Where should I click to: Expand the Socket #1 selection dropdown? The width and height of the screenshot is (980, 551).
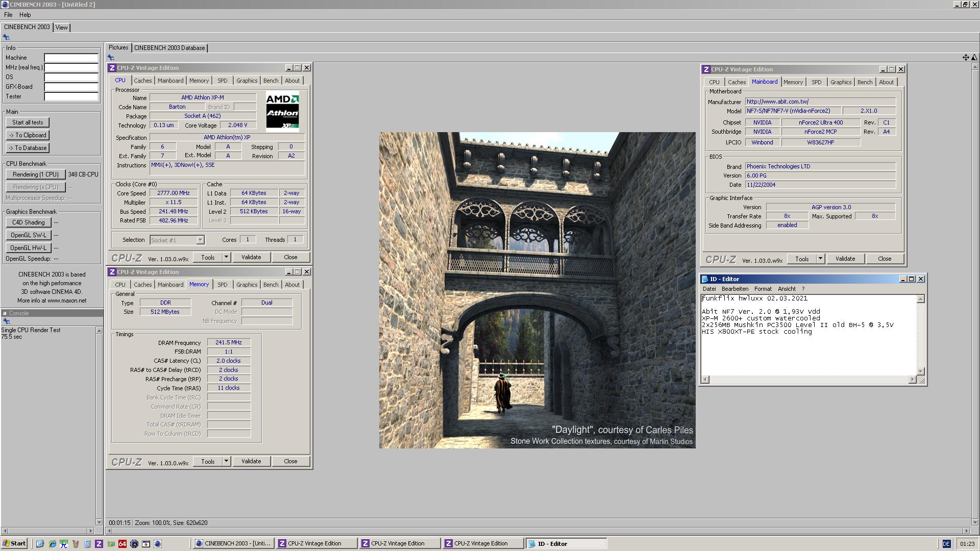point(200,240)
